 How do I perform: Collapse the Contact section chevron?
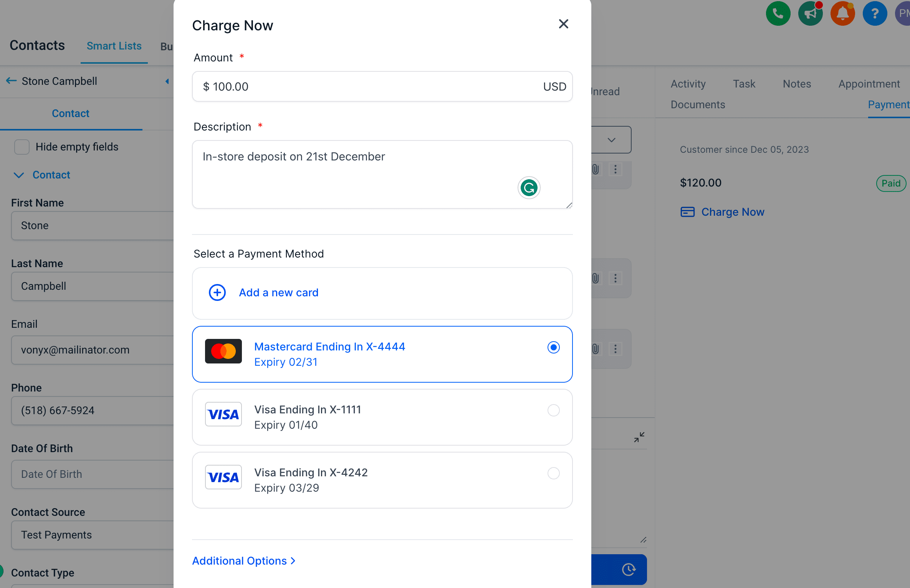[19, 175]
